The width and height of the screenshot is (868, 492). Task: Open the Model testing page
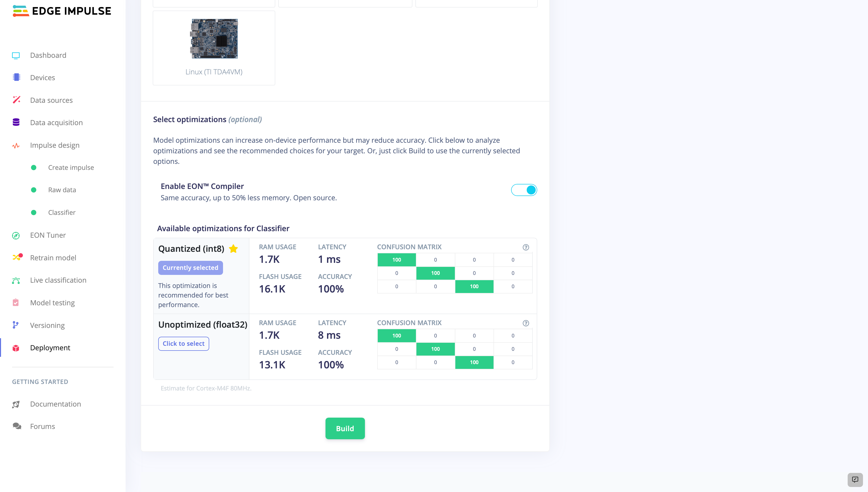[x=52, y=303]
